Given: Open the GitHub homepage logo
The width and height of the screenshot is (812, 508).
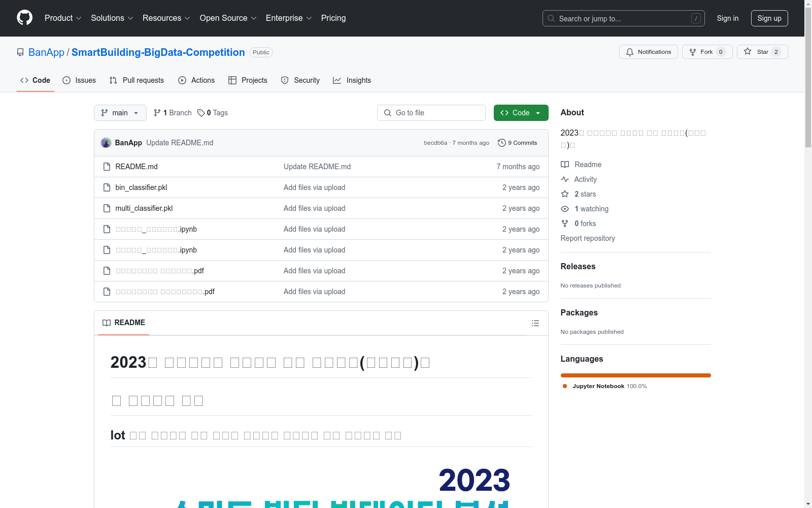Looking at the screenshot, I should point(24,18).
